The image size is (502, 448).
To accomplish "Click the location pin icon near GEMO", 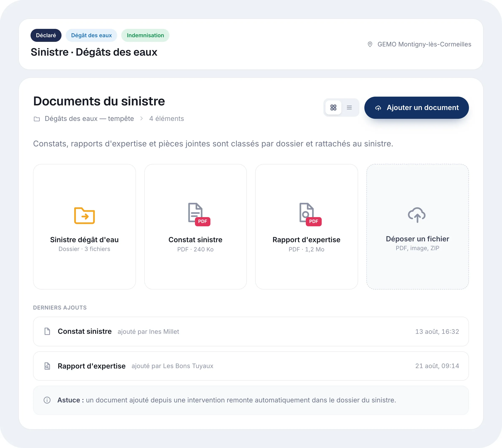I will (x=370, y=44).
